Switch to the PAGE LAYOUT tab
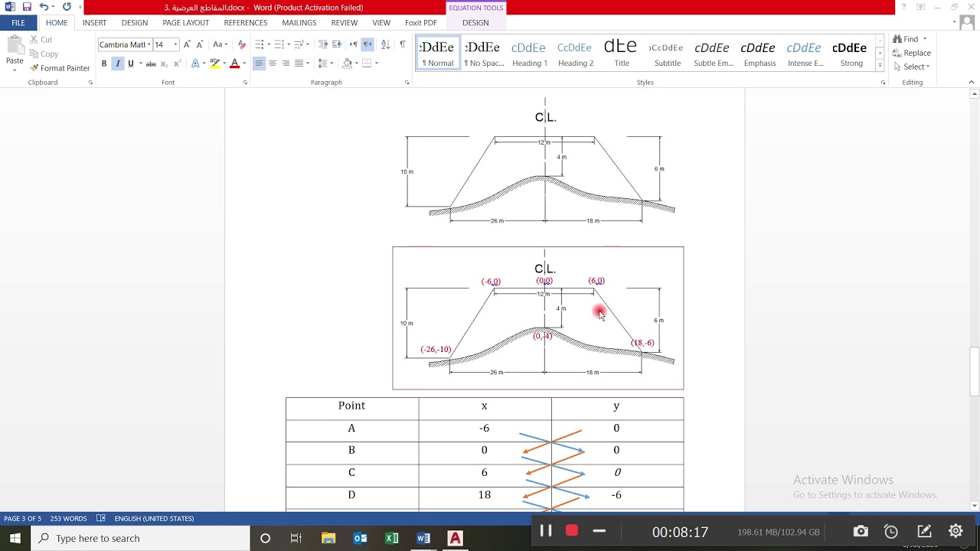Screen dimensions: 980x551 186,23
